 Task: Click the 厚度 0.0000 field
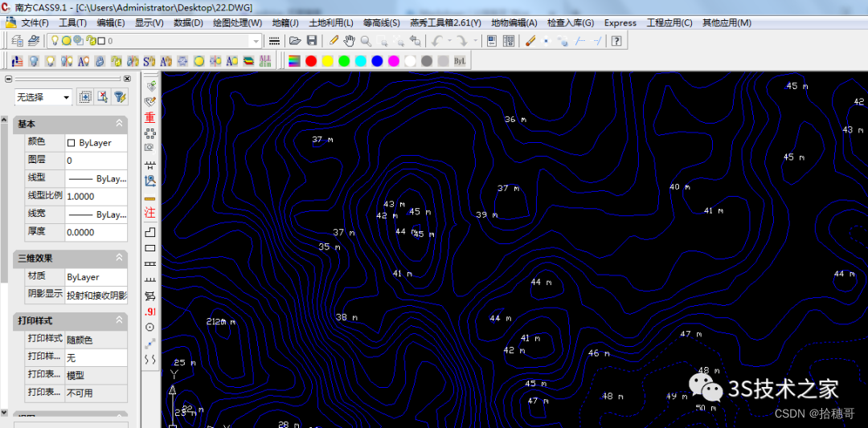pyautogui.click(x=96, y=232)
